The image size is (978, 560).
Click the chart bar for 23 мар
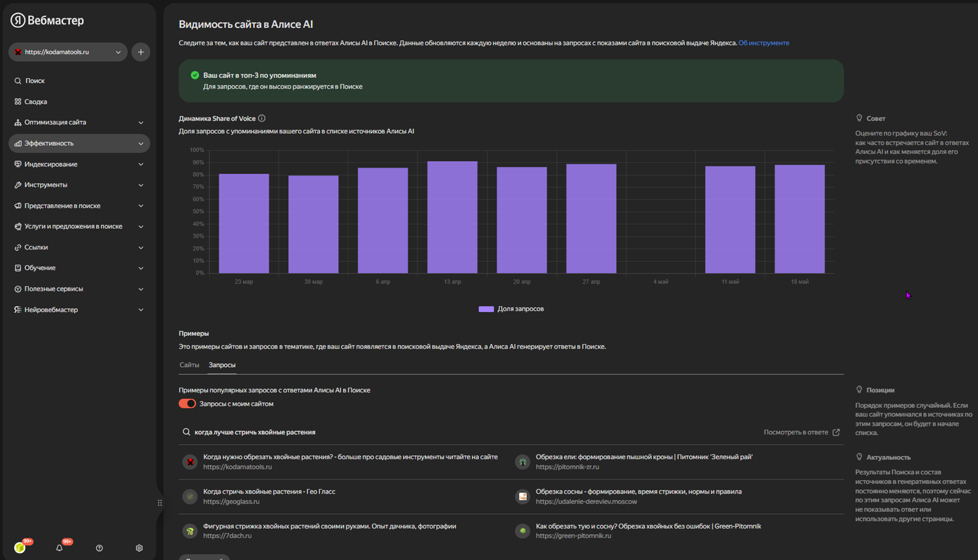244,224
